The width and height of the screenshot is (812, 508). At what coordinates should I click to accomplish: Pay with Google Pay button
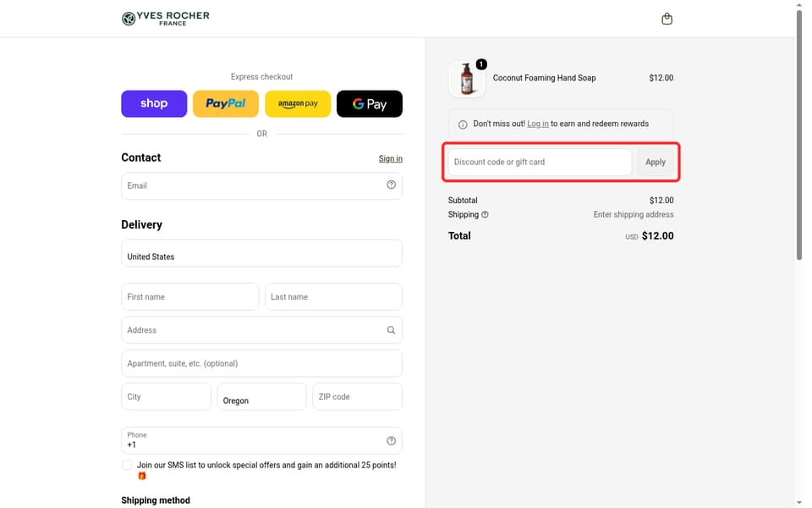point(370,103)
